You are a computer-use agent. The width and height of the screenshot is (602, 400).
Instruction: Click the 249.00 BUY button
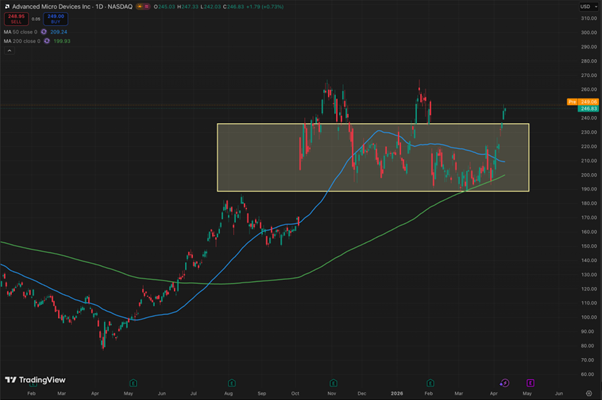[56, 20]
